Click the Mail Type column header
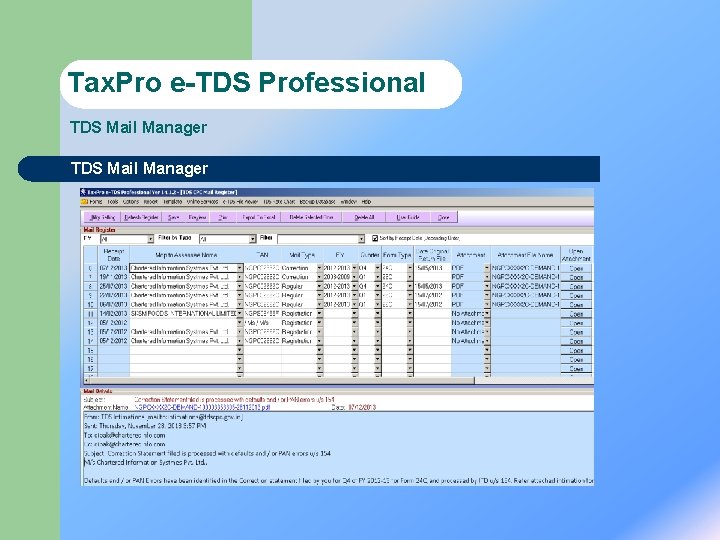This screenshot has width=720, height=540. point(302,255)
